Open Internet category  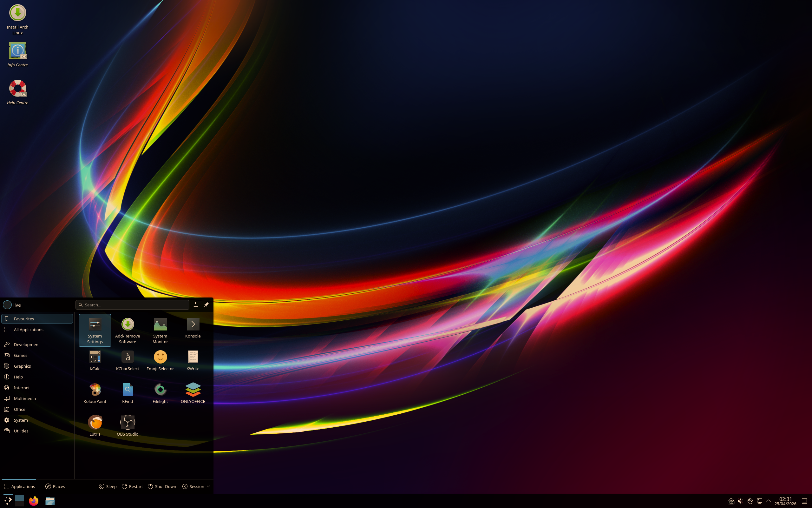point(37,388)
